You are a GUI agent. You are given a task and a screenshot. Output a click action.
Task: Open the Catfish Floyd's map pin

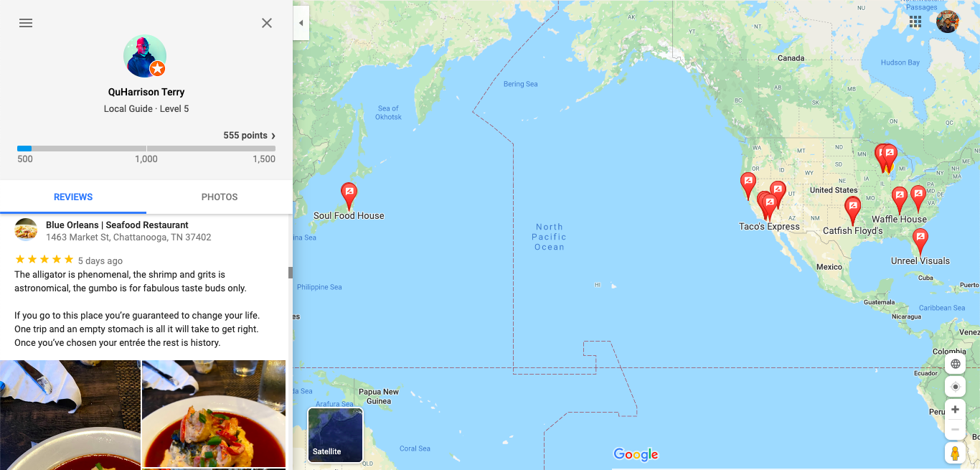852,210
